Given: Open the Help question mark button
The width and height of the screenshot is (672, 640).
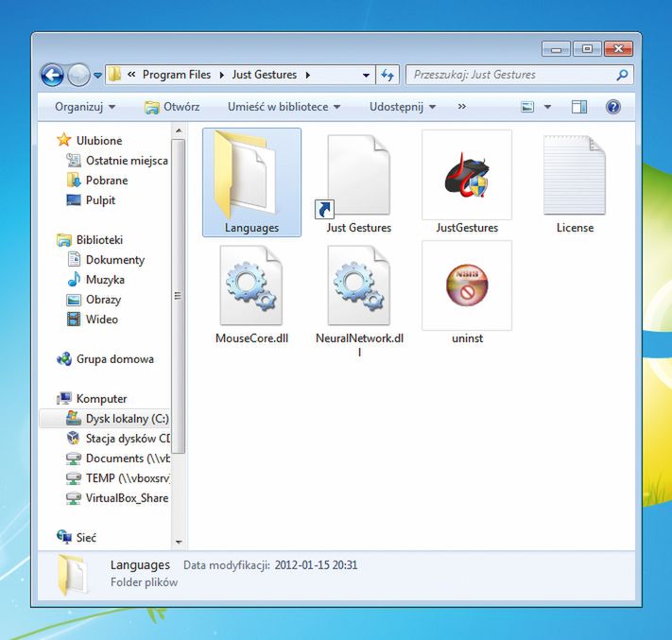Looking at the screenshot, I should [x=613, y=107].
